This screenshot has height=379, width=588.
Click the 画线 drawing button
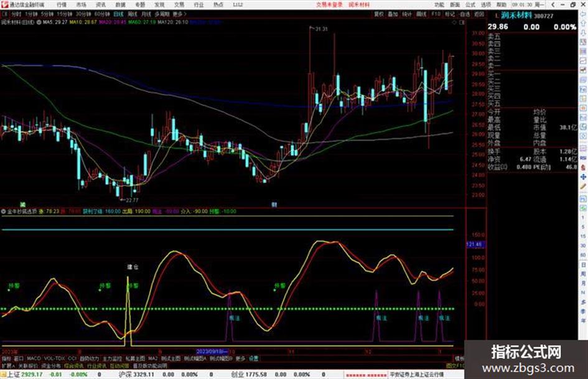[x=421, y=14]
